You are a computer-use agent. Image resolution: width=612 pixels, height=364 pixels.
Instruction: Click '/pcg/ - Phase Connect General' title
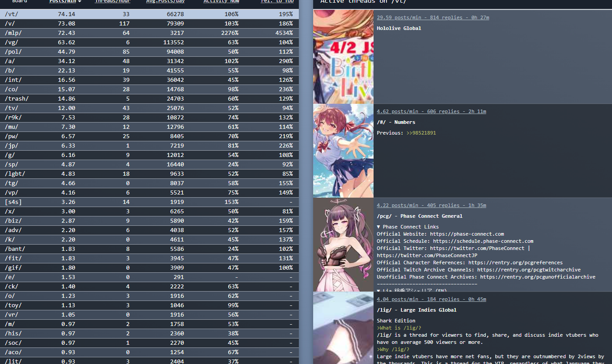pyautogui.click(x=420, y=216)
